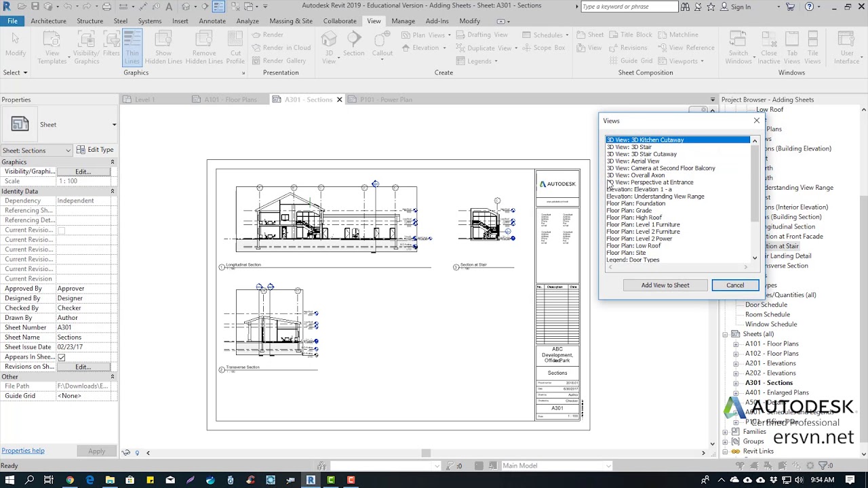Click the Title Block tool

click(x=629, y=35)
